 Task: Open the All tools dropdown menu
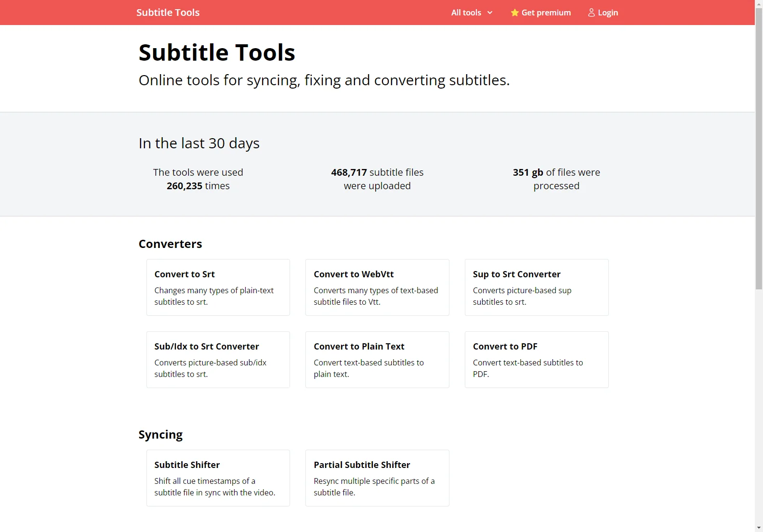[x=472, y=13]
